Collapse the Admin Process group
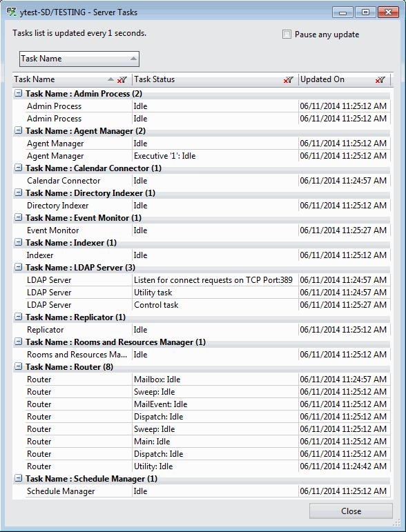Viewport: 406px width, 532px height. (19, 93)
